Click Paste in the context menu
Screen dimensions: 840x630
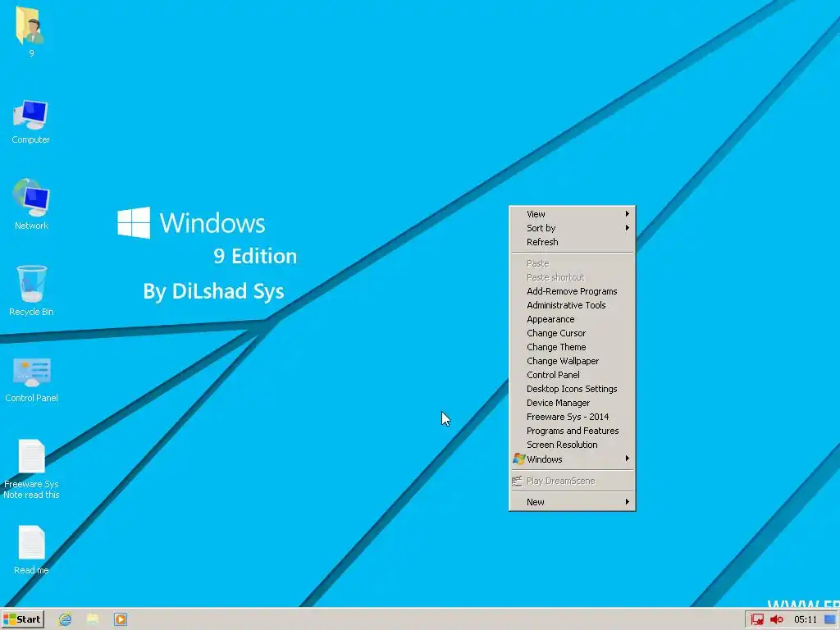pyautogui.click(x=572, y=263)
